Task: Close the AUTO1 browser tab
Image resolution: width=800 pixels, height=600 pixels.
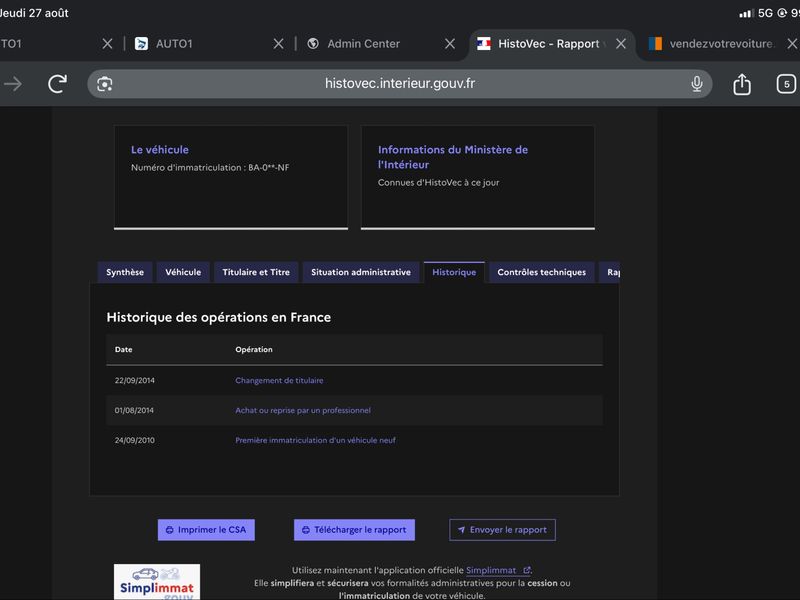Action: click(x=278, y=44)
